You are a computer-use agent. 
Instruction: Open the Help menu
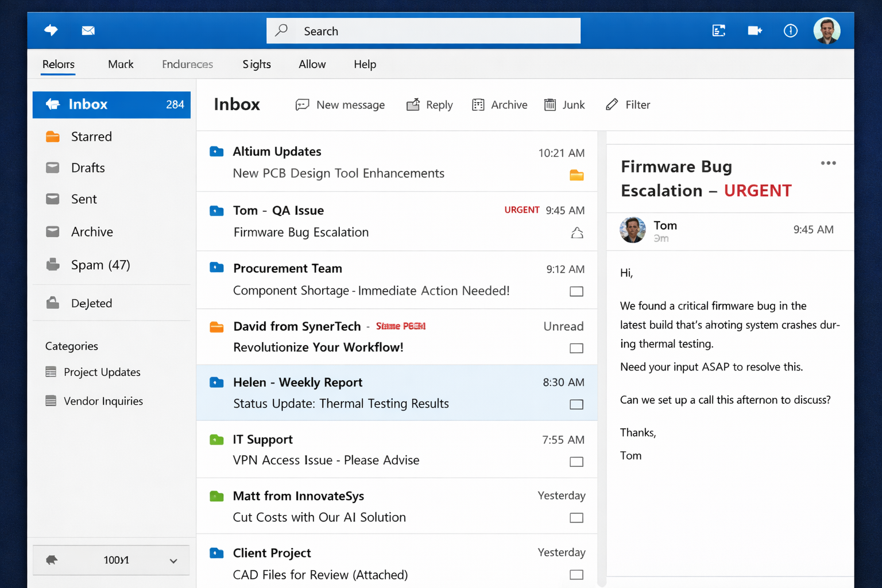[365, 64]
